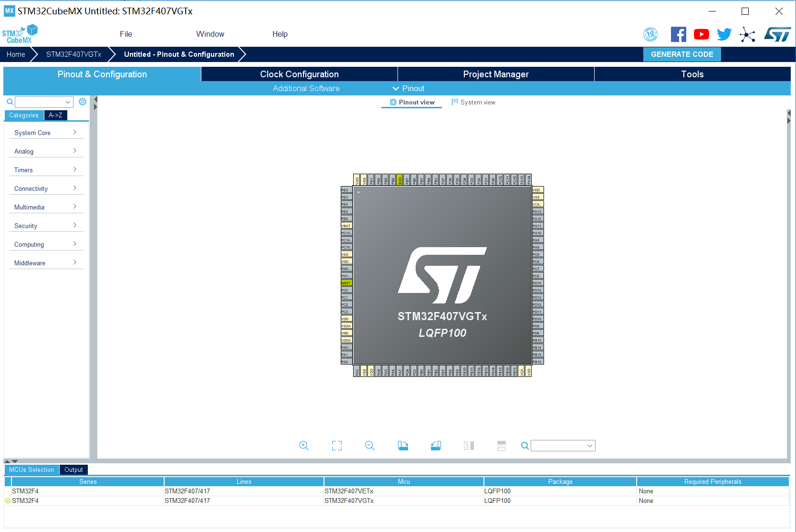The image size is (796, 532).
Task: Open the Window menu
Action: click(x=210, y=34)
